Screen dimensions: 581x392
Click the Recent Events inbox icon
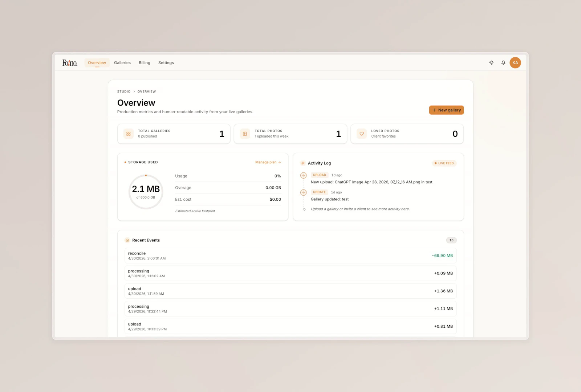coord(127,240)
